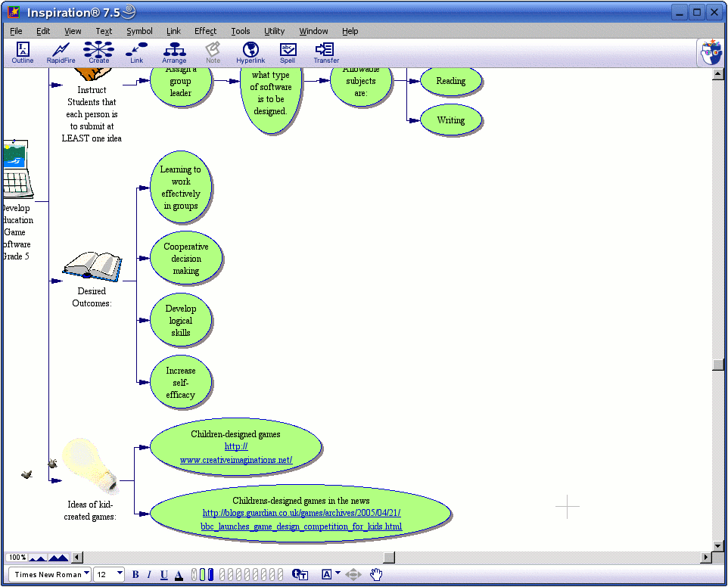This screenshot has height=587, width=728.
Task: Activate the RapidFire tool
Action: tap(61, 51)
